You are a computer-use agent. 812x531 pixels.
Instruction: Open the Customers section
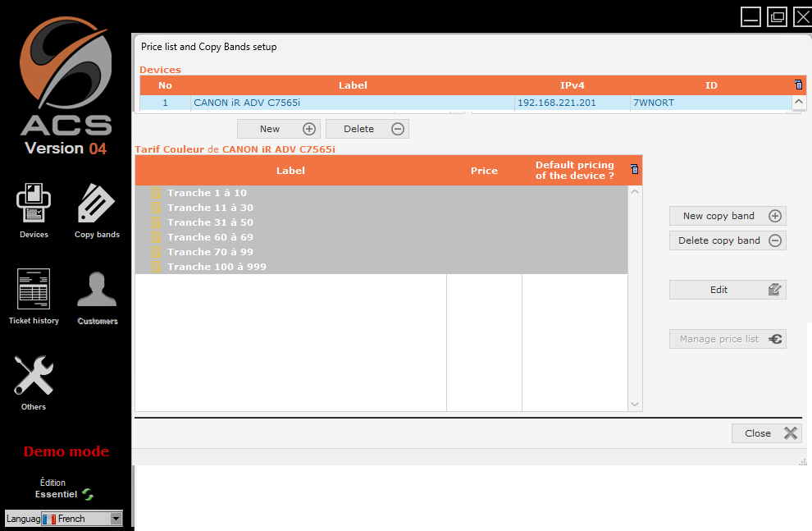98,298
